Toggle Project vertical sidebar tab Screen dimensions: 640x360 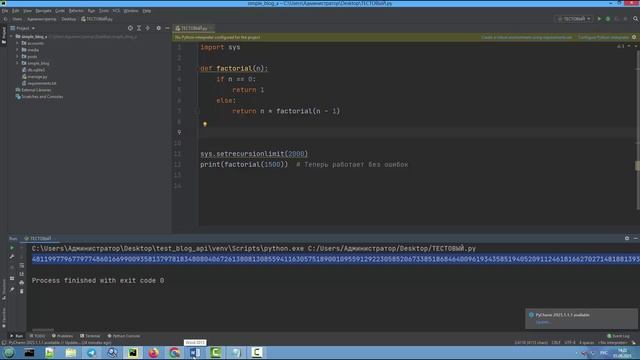point(3,35)
